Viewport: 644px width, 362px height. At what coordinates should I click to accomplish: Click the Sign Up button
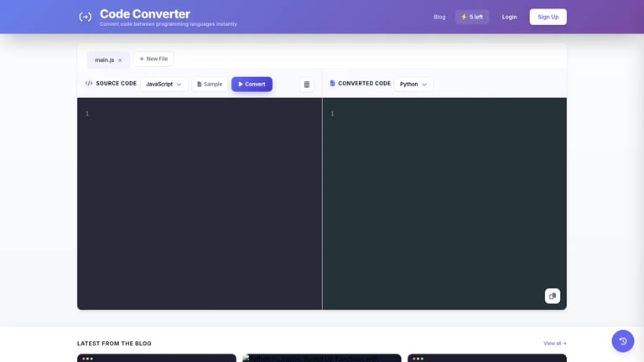pos(548,17)
